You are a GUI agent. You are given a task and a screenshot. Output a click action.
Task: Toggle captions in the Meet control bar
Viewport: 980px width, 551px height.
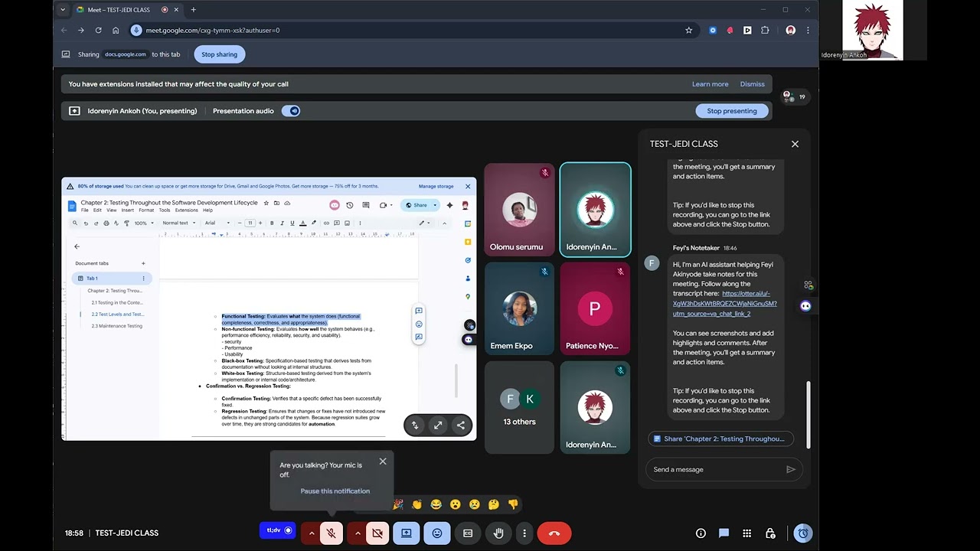click(x=468, y=533)
